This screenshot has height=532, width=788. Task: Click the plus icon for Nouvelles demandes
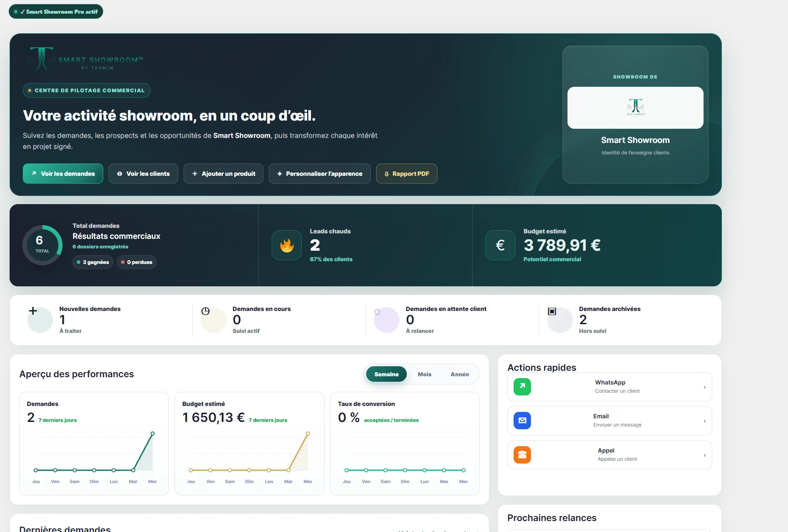point(33,311)
